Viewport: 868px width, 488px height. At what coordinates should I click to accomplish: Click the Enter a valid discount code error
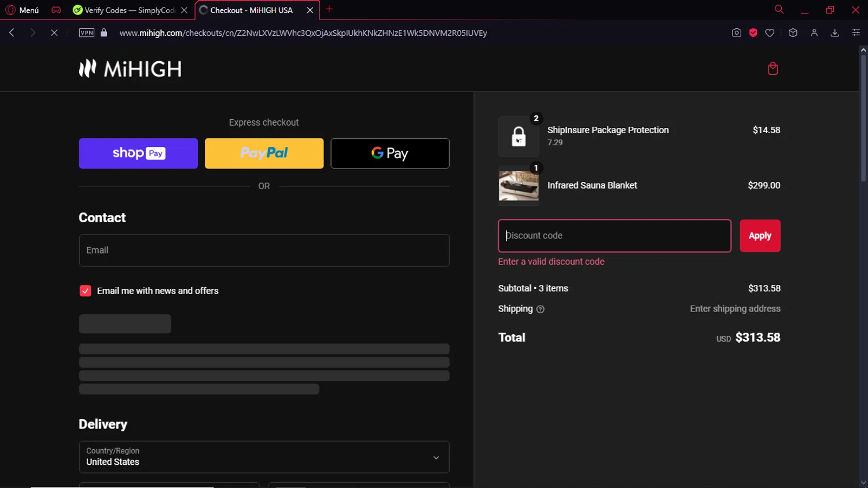click(551, 262)
